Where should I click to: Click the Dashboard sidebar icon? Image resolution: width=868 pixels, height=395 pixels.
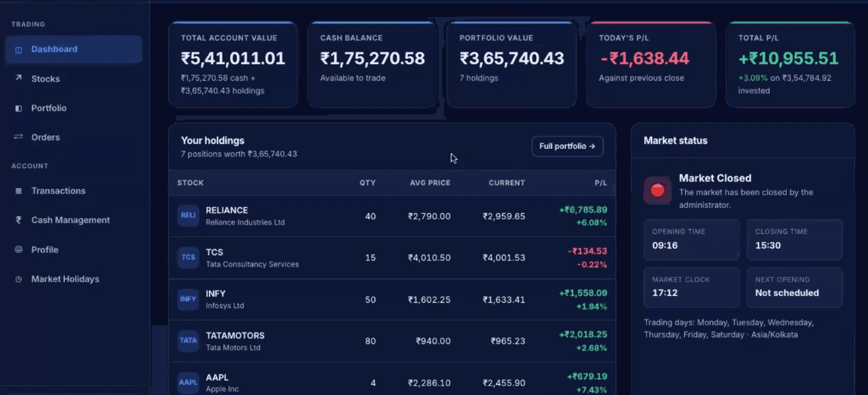(x=18, y=50)
